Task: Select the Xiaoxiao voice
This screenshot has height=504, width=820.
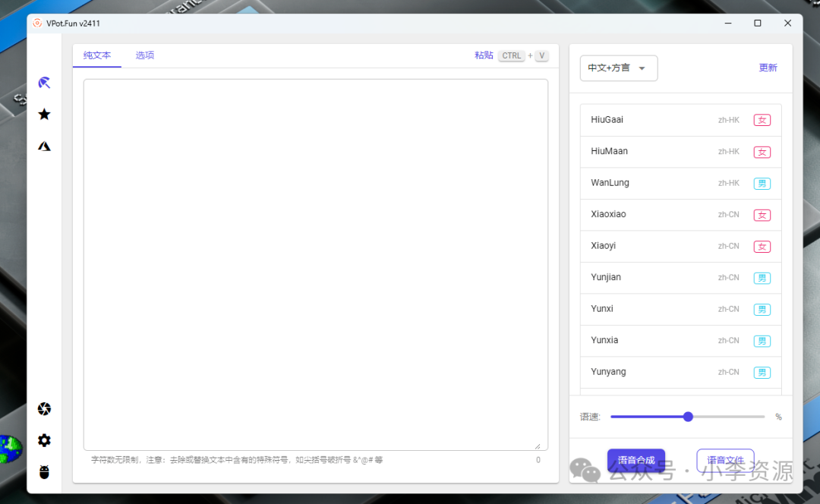Action: pyautogui.click(x=681, y=215)
